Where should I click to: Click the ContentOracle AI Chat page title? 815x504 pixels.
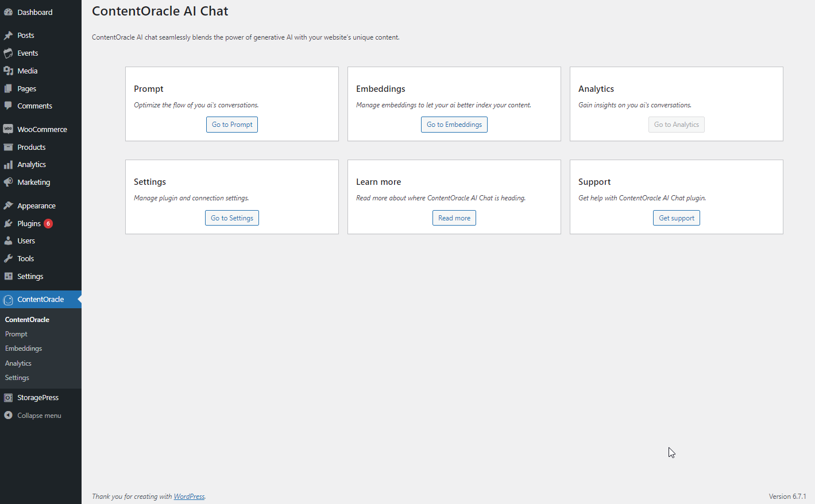pos(160,11)
